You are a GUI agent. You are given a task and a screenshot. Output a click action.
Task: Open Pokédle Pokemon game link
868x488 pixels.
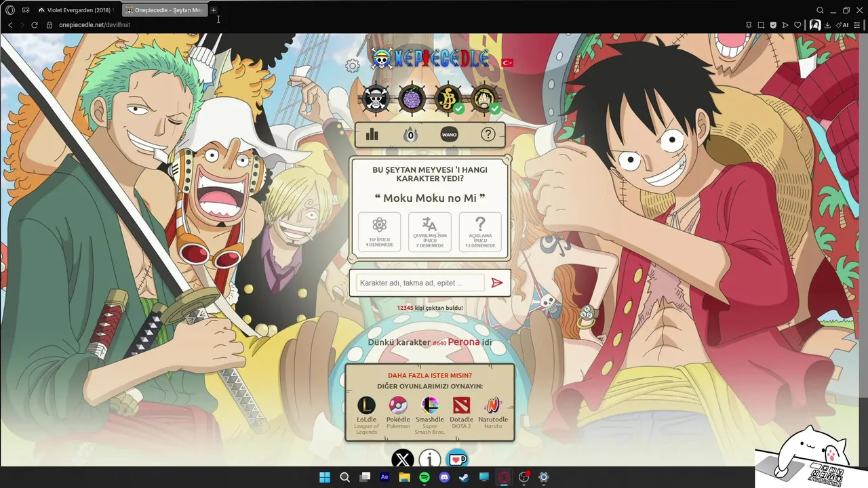pyautogui.click(x=398, y=413)
